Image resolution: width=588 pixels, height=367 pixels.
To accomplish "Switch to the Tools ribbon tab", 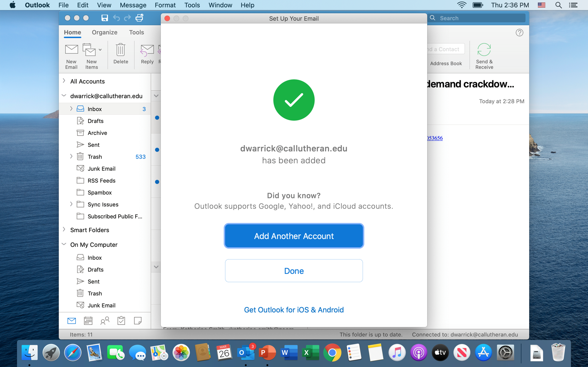I will point(136,32).
